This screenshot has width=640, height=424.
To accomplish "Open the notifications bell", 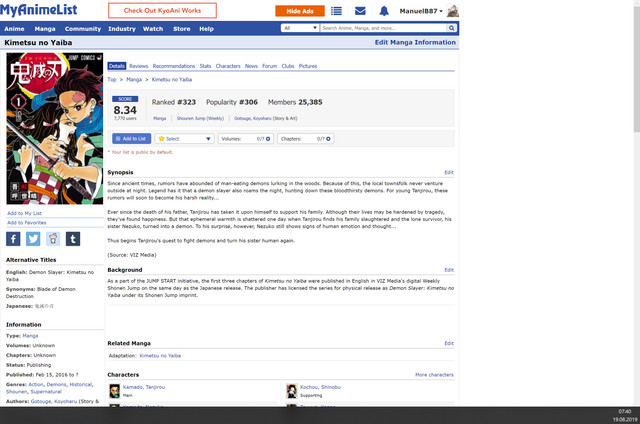I will [x=384, y=11].
